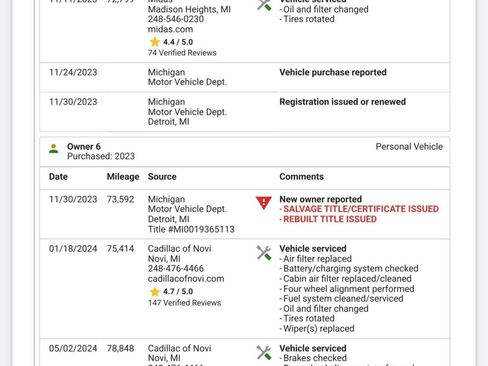The width and height of the screenshot is (488, 366).
Task: Open the midas.com website link
Action: 170,29
